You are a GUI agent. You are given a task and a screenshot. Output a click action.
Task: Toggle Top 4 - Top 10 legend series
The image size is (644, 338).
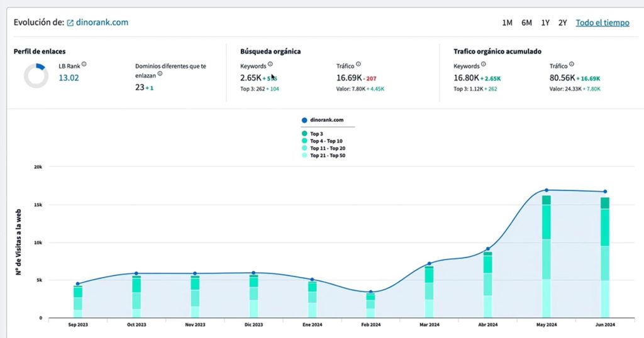323,141
